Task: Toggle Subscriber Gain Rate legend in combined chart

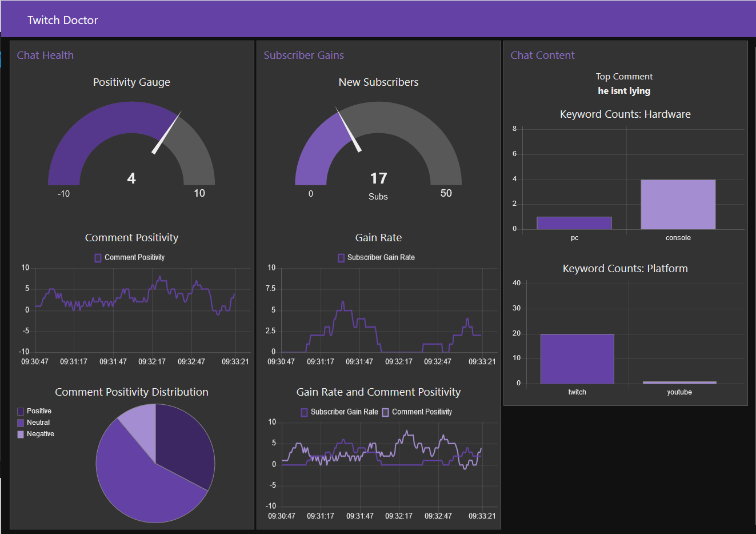Action: (x=339, y=412)
